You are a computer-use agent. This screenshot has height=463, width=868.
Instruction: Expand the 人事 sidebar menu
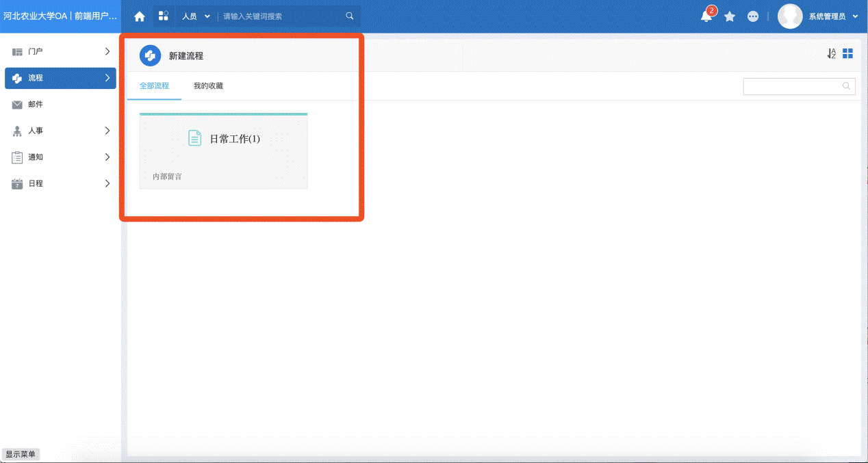point(60,131)
